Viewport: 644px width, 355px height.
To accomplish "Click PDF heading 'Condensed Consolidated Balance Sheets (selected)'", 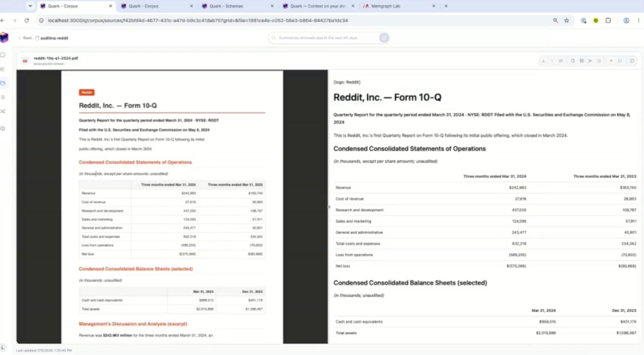I will point(136,269).
